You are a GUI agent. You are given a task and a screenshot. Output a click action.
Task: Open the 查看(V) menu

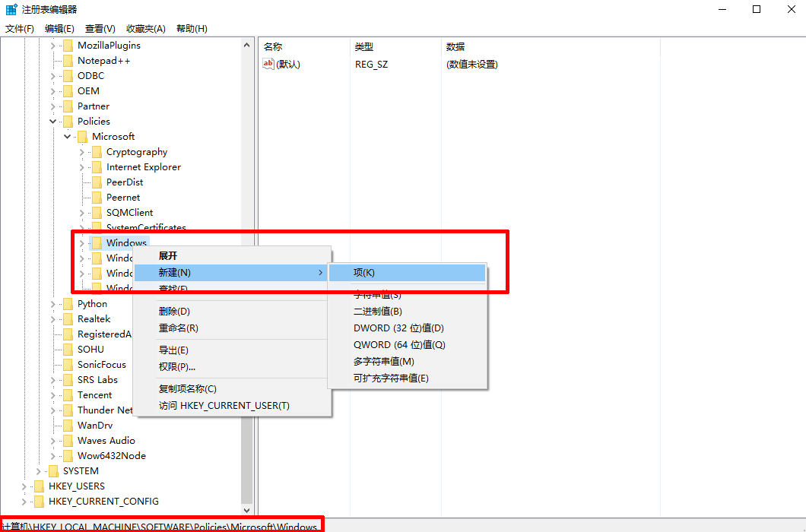pyautogui.click(x=100, y=28)
